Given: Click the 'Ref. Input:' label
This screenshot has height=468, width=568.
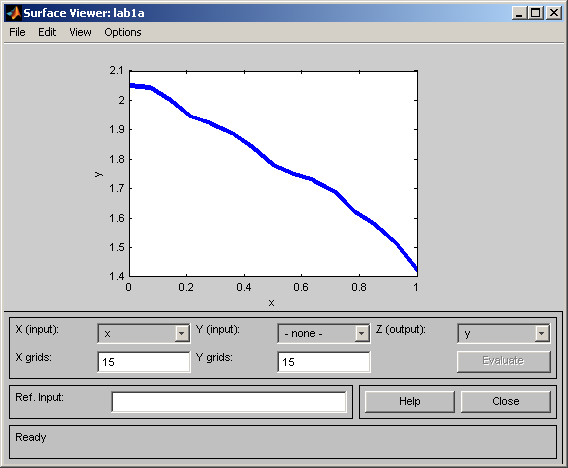Looking at the screenshot, I should [39, 397].
